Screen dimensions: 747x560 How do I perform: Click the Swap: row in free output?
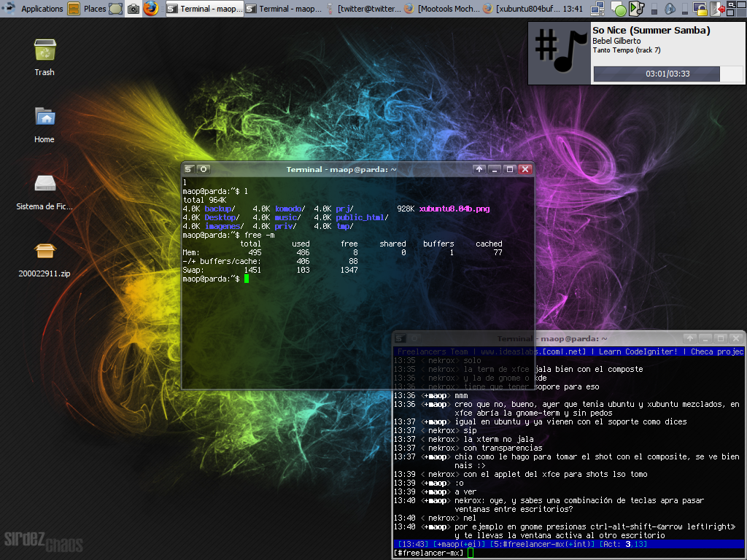[x=270, y=270]
